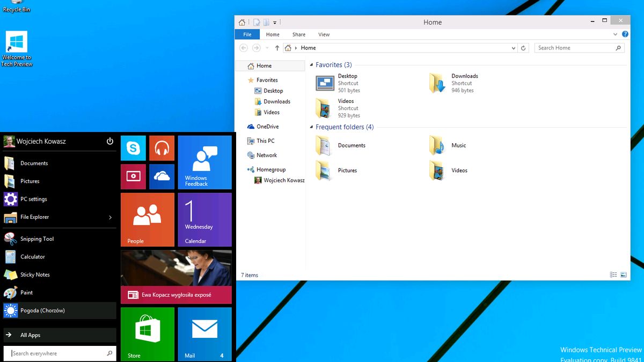The image size is (644, 362).
Task: Click All Apps in Start menu
Action: click(31, 335)
